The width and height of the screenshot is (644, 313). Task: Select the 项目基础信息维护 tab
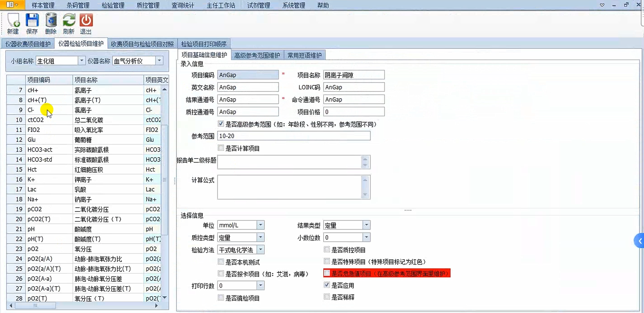[204, 55]
